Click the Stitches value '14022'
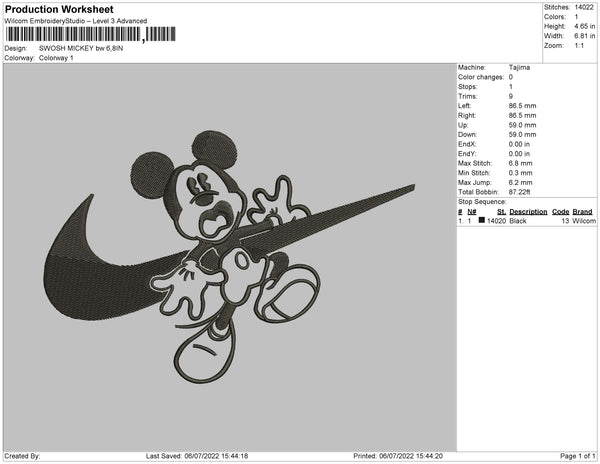The image size is (600, 464). click(584, 7)
